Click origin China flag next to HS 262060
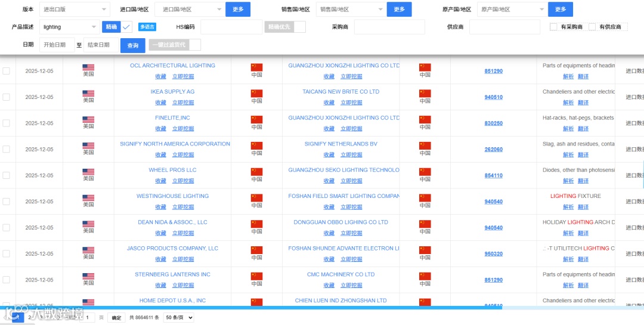Image resolution: width=644 pixels, height=325 pixels. [x=425, y=146]
